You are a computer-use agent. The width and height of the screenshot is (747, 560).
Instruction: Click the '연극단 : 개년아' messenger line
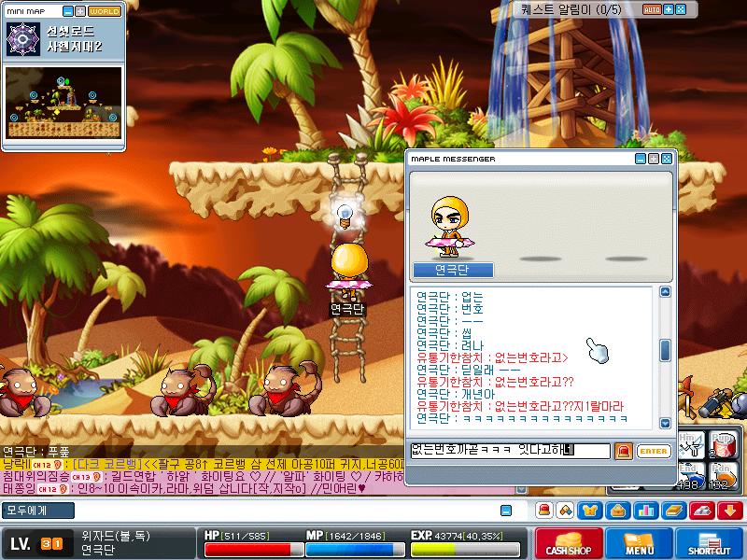[x=456, y=394]
